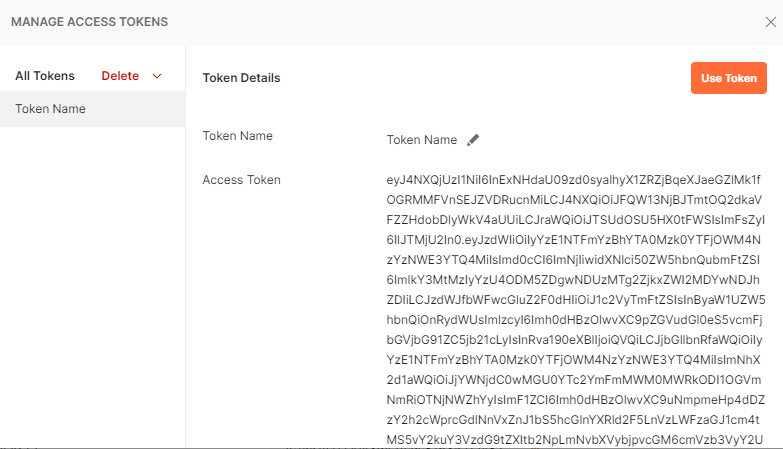Click the red Delete option
The image size is (783, 449).
[x=120, y=76]
